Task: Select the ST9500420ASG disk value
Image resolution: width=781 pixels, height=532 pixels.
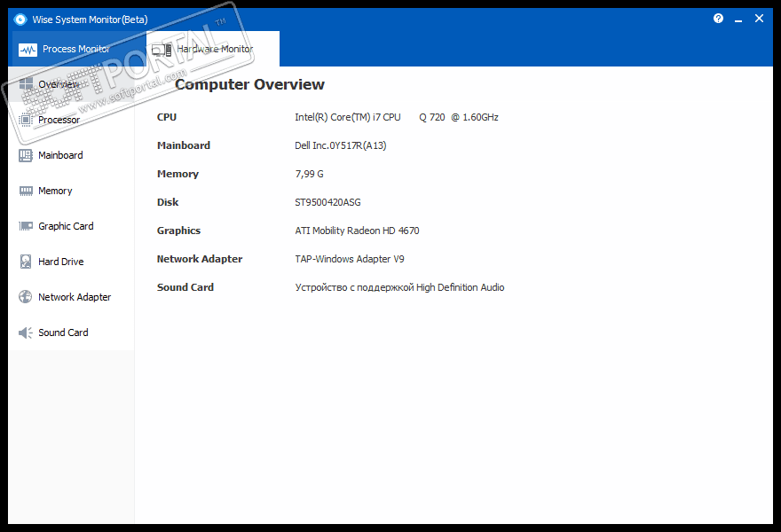Action: click(327, 202)
